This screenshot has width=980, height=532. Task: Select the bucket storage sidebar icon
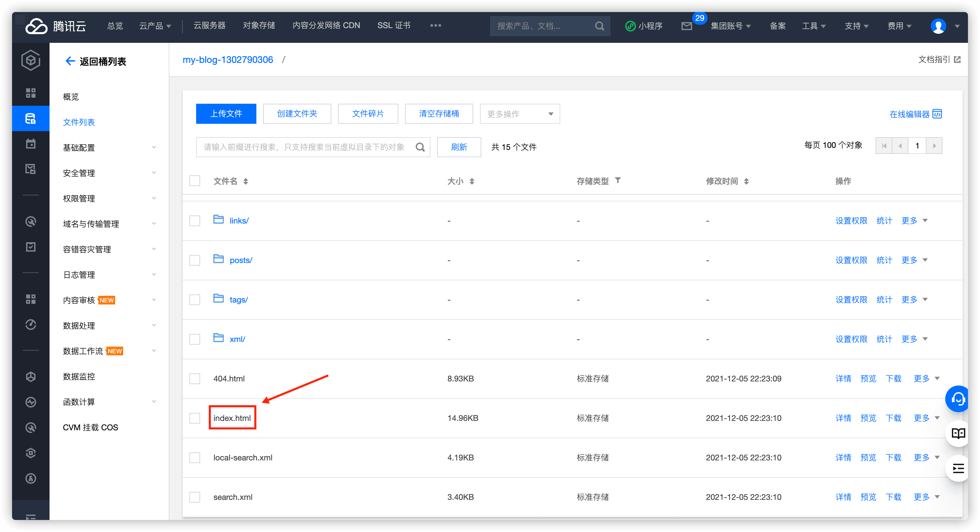coord(31,118)
